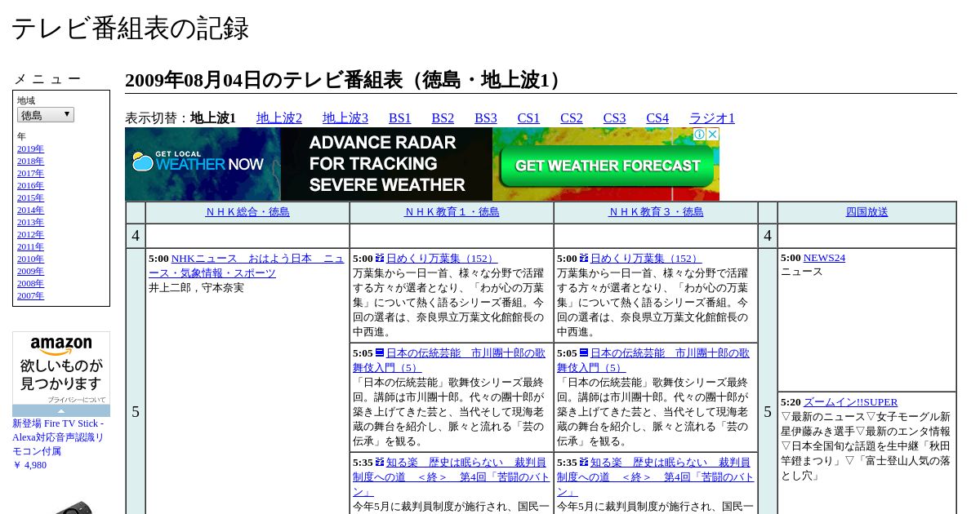Viewport: 980px width, 514px height.
Task: Open the 四国放送 channel header link
Action: coord(866,212)
